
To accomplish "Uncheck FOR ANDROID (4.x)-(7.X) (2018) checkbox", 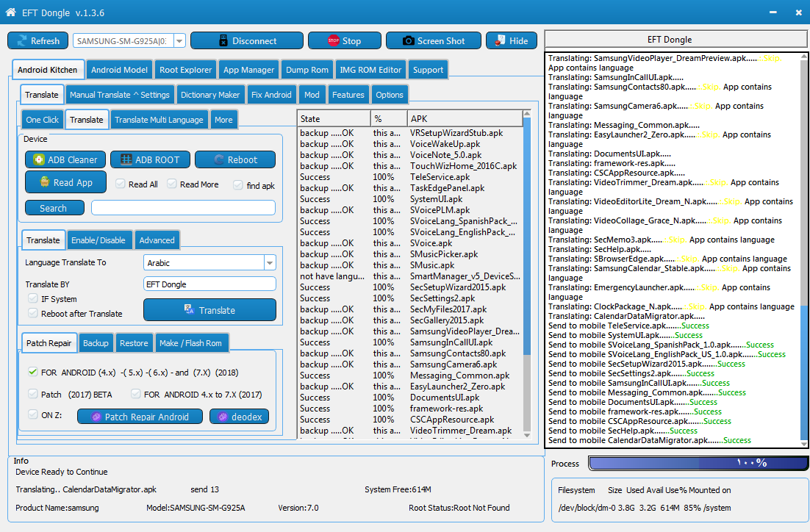I will 33,372.
